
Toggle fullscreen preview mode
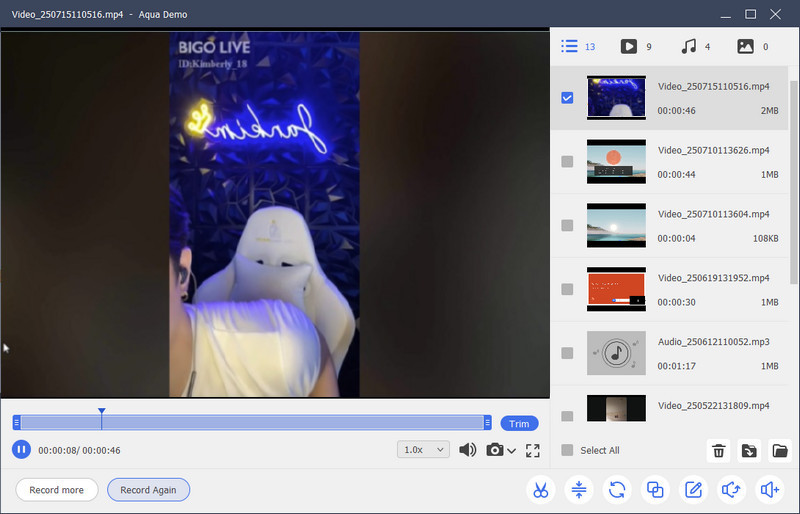tap(532, 451)
